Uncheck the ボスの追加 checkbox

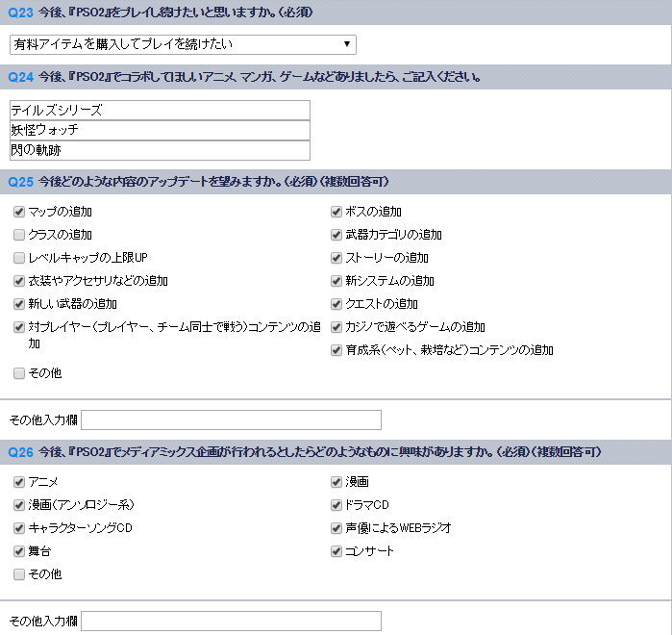coord(336,212)
